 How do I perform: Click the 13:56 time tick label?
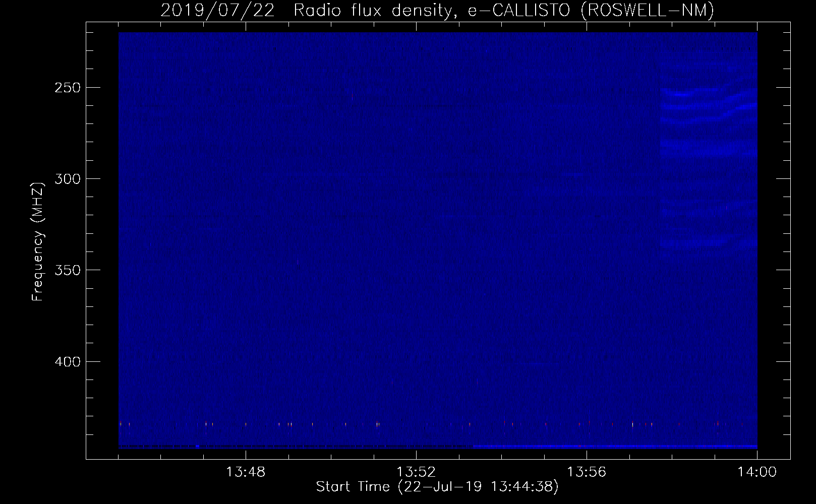pos(587,472)
